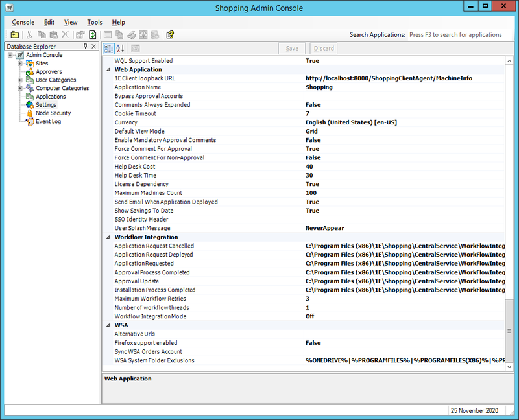Viewport: 519px width, 420px height.
Task: Click the Properties toolbar icon
Action: [x=80, y=35]
